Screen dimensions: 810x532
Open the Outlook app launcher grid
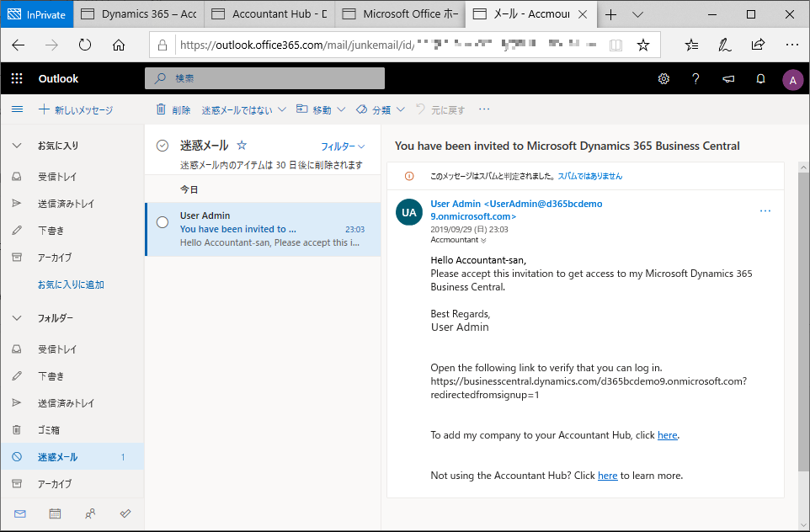click(x=17, y=78)
